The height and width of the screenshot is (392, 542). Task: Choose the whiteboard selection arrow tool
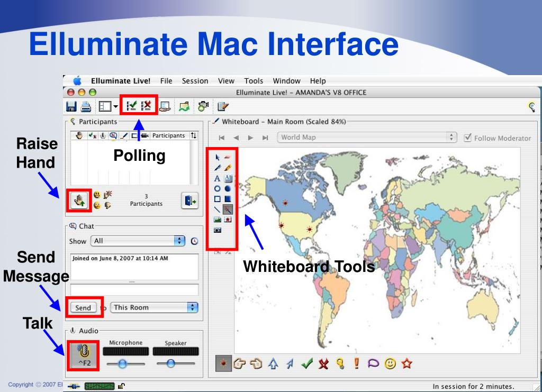click(x=218, y=158)
